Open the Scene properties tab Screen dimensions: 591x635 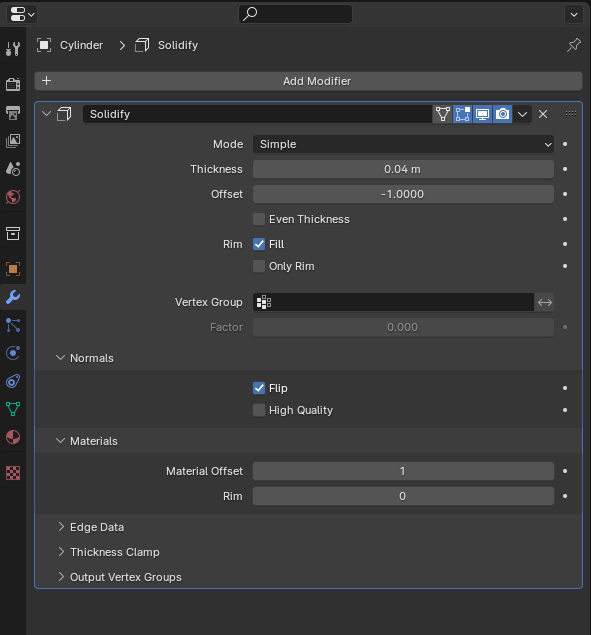pyautogui.click(x=13, y=168)
